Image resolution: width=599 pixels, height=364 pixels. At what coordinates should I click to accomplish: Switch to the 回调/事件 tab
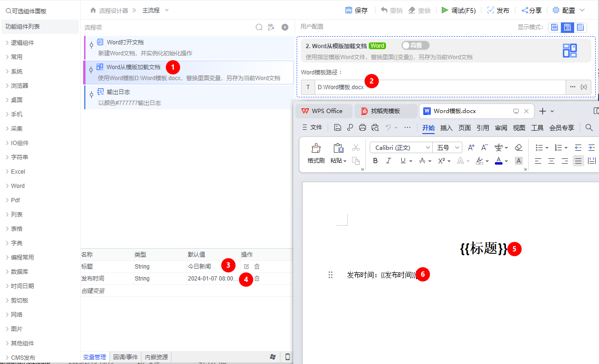coord(125,357)
